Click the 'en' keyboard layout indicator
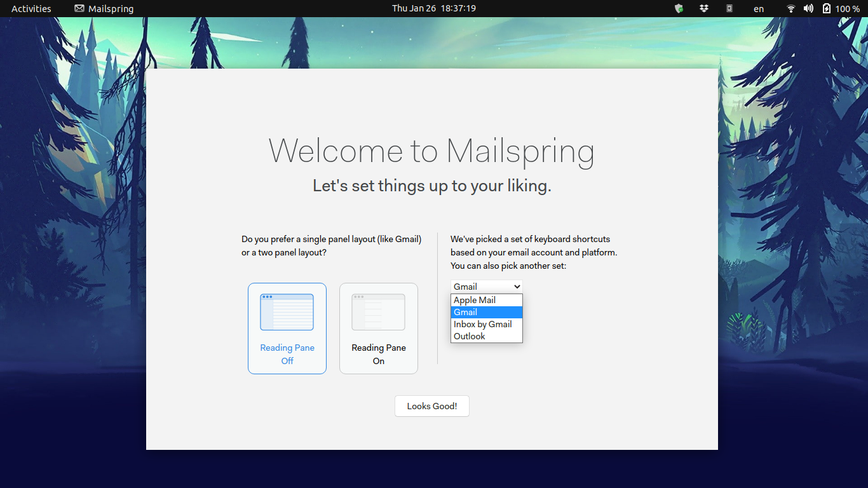Viewport: 868px width, 488px height. coord(759,8)
